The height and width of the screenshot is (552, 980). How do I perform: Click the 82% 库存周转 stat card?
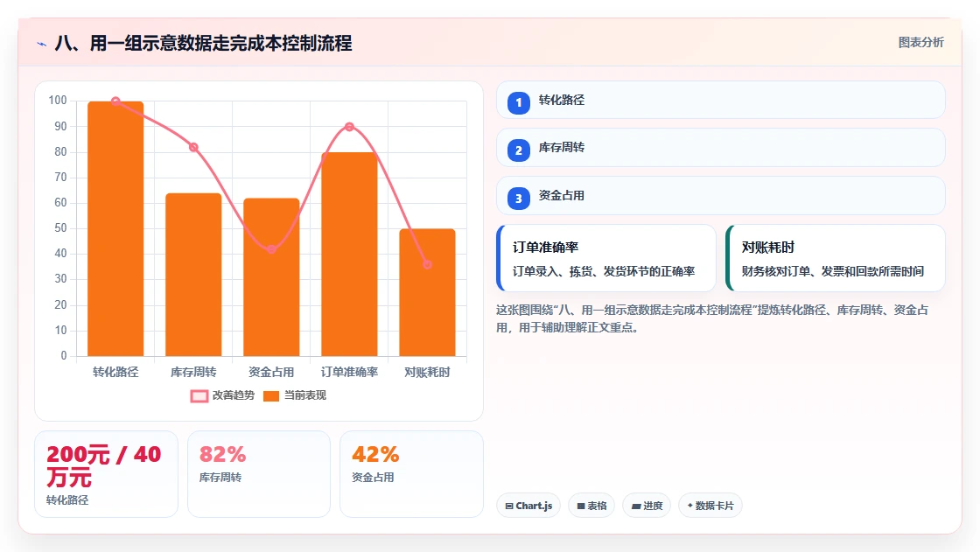259,474
